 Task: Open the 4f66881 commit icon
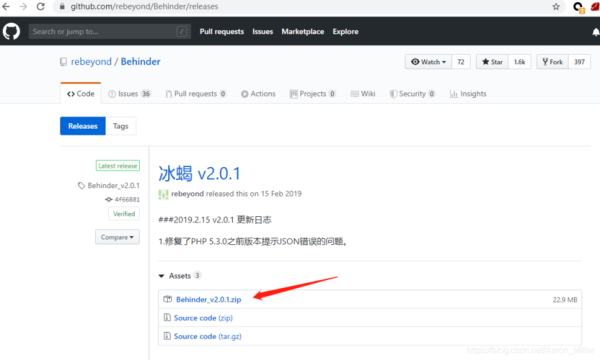[109, 199]
